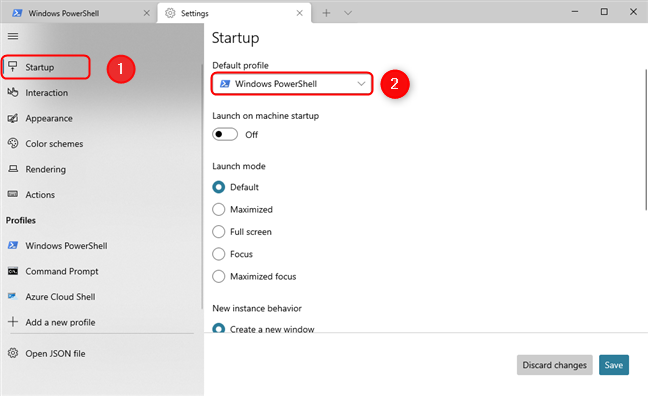Click the Interaction pointer icon
Viewport: 648px width, 396px height.
13,92
